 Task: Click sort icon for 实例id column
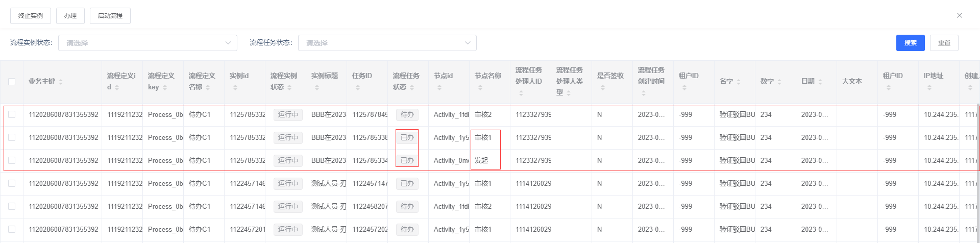[235, 87]
